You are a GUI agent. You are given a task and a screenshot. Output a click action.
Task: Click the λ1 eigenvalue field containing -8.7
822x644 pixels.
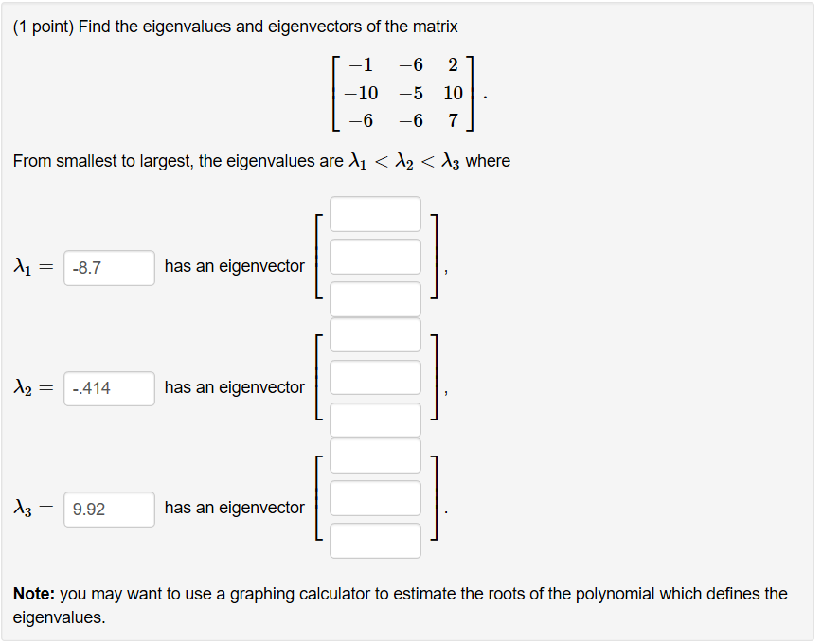coord(108,268)
